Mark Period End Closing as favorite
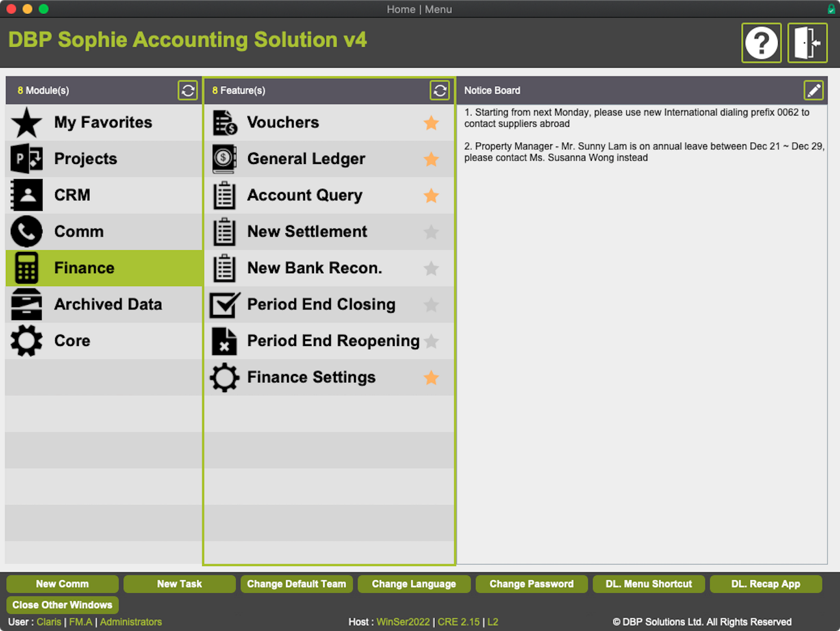This screenshot has height=631, width=840. (x=431, y=304)
